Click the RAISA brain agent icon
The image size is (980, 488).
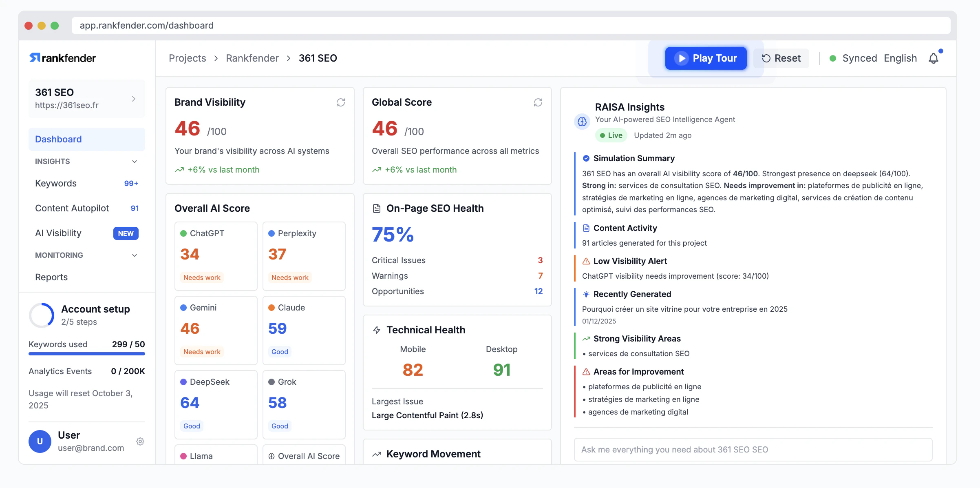coord(582,121)
